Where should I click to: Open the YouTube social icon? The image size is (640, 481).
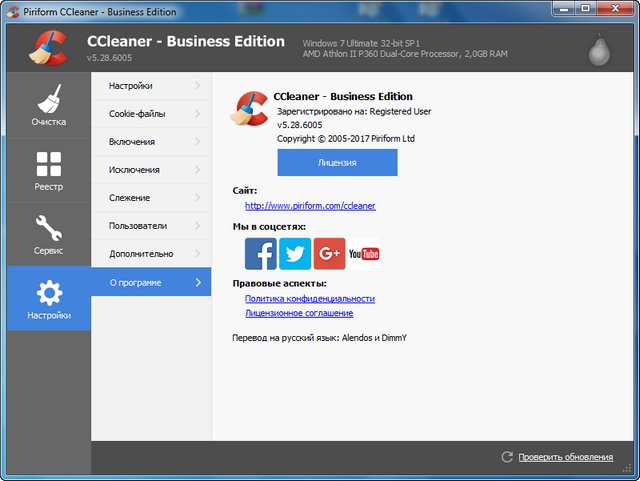364,254
